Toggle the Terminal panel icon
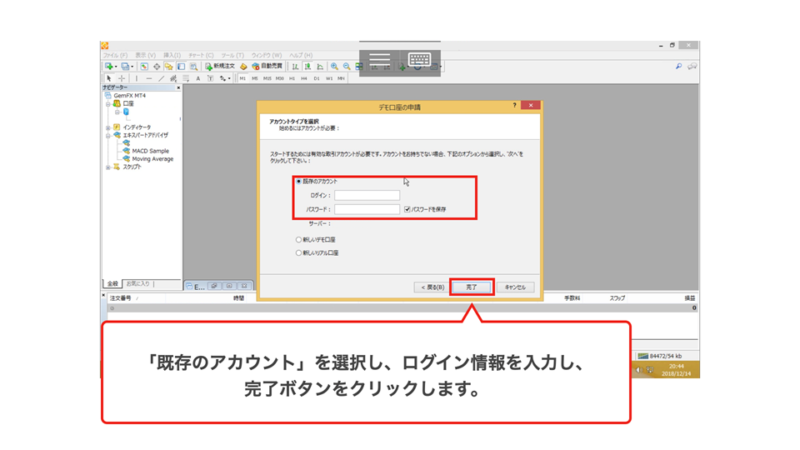 click(181, 66)
